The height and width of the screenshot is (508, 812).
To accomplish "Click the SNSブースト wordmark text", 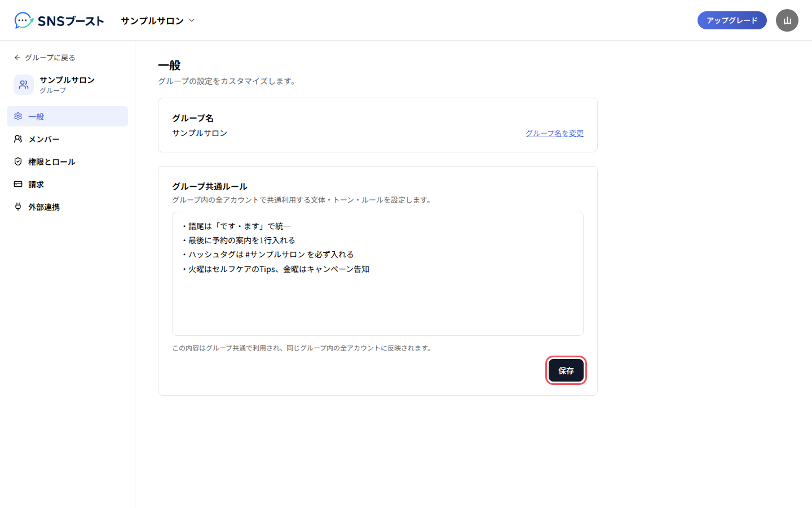I will pyautogui.click(x=71, y=21).
